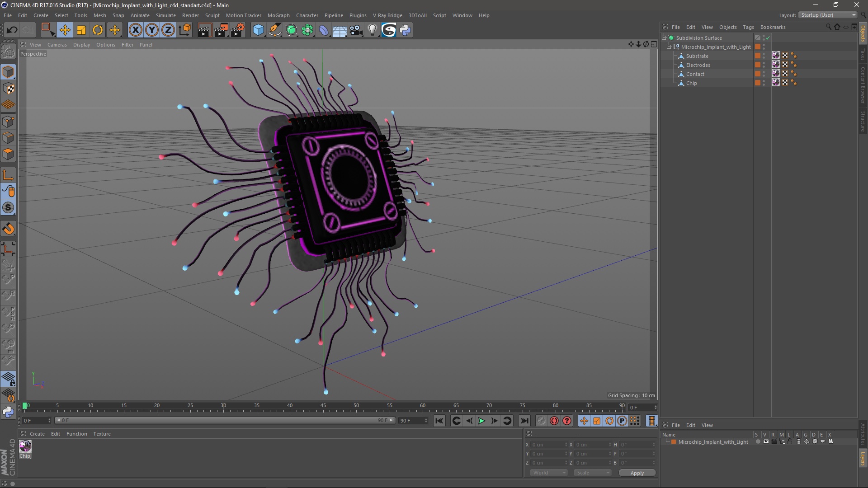This screenshot has width=868, height=488.
Task: Click the deformer bend icon
Action: pyautogui.click(x=324, y=30)
